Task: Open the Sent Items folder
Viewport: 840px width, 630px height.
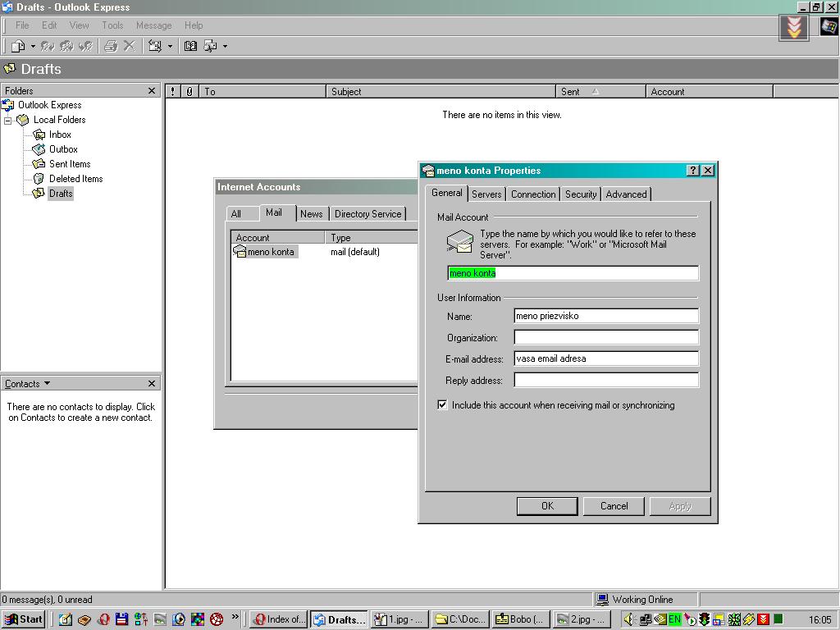Action: pos(69,164)
